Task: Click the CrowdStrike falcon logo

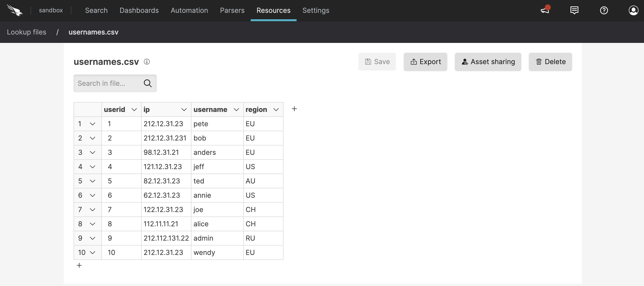Action: [x=15, y=10]
